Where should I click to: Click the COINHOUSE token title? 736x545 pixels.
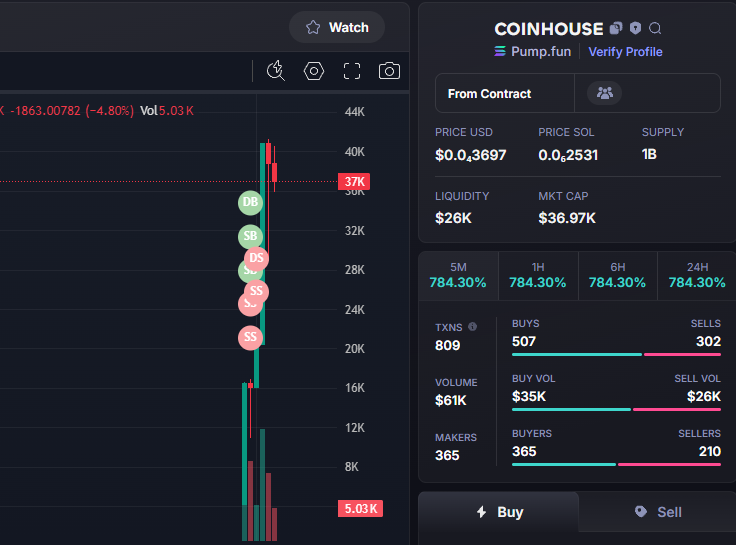(x=549, y=29)
